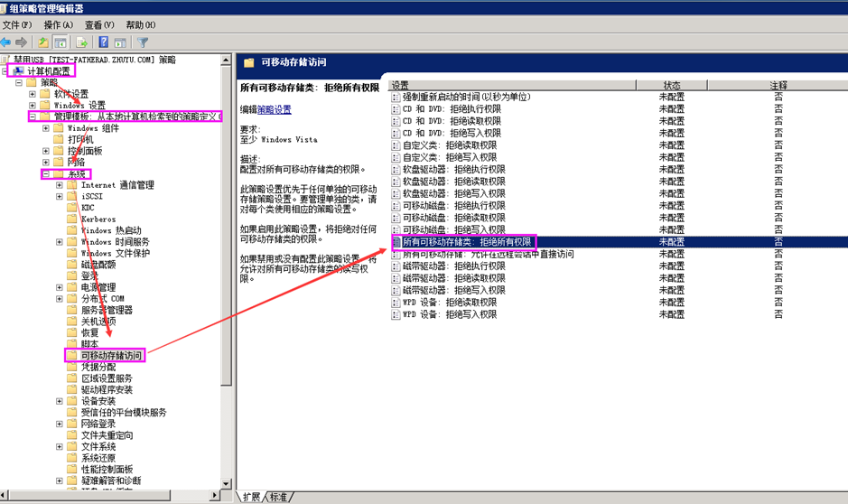The width and height of the screenshot is (848, 504).
Task: Expand the 设备安装 node
Action: point(60,401)
